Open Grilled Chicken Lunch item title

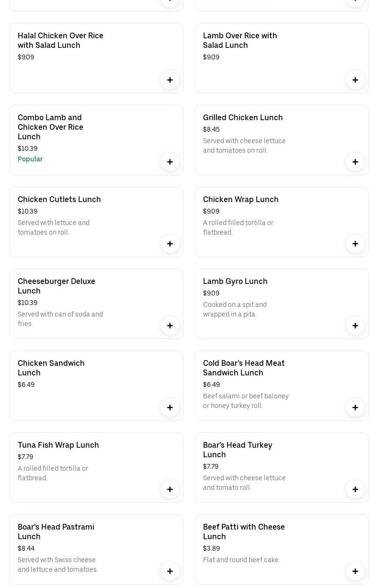pos(243,117)
